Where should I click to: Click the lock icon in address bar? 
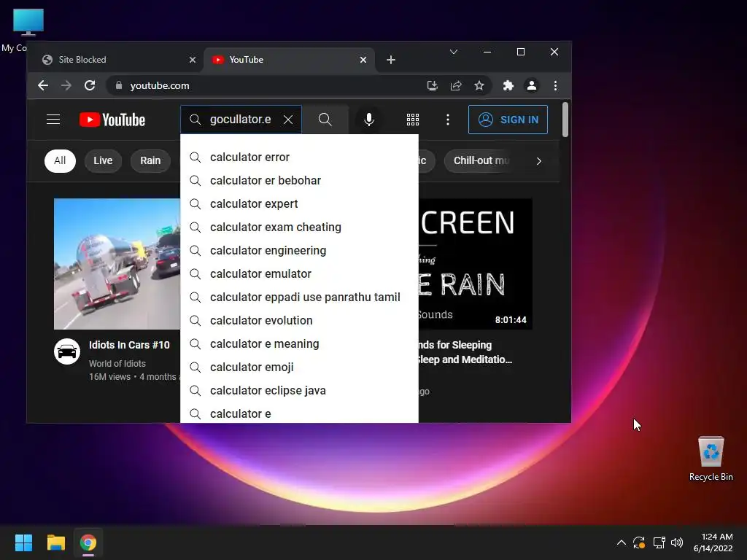click(x=119, y=86)
